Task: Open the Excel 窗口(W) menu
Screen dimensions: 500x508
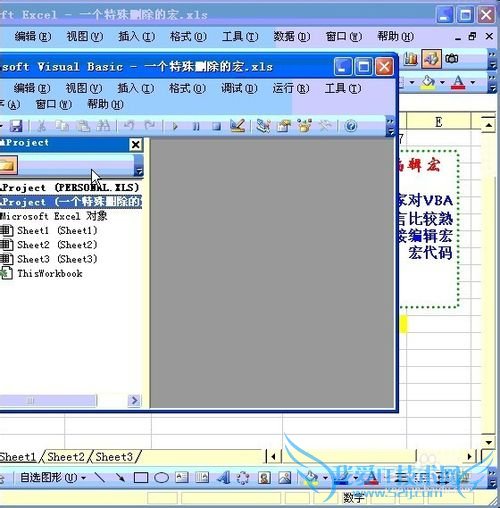Action: click(343, 36)
